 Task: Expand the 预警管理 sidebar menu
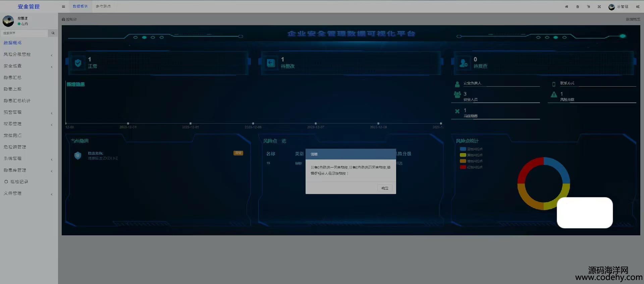click(x=29, y=112)
